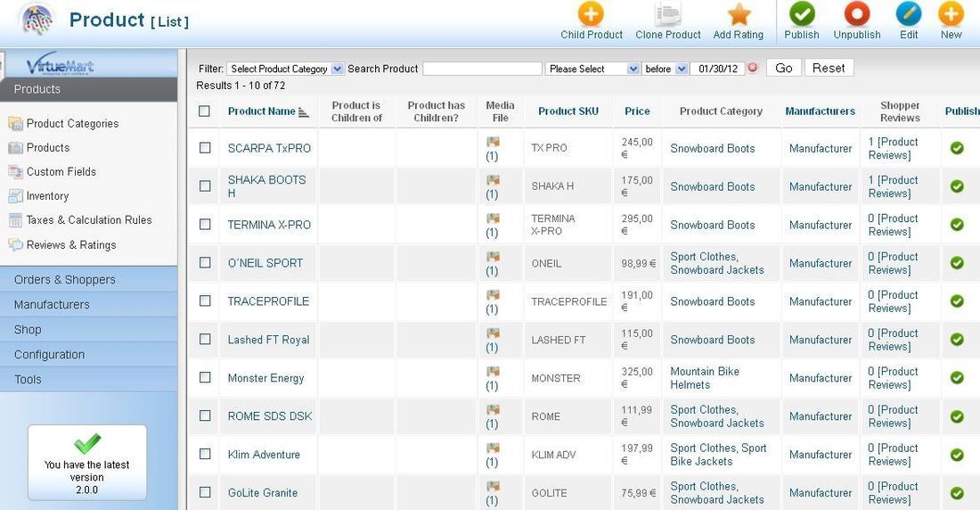980x510 pixels.
Task: Open media file icon for Monster Energy
Action: 494,371
